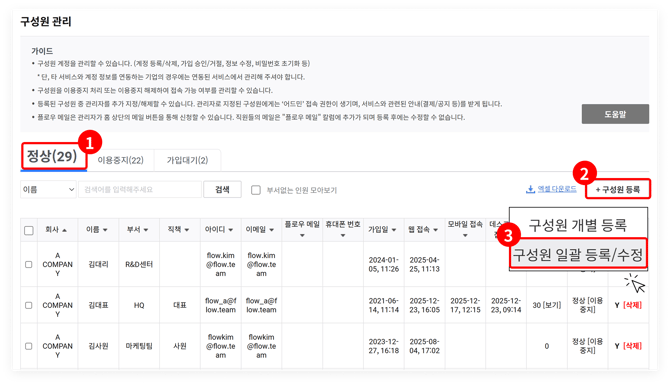Click the 부서 column sort arrow
Screen dimensions: 670x385
(x=146, y=230)
